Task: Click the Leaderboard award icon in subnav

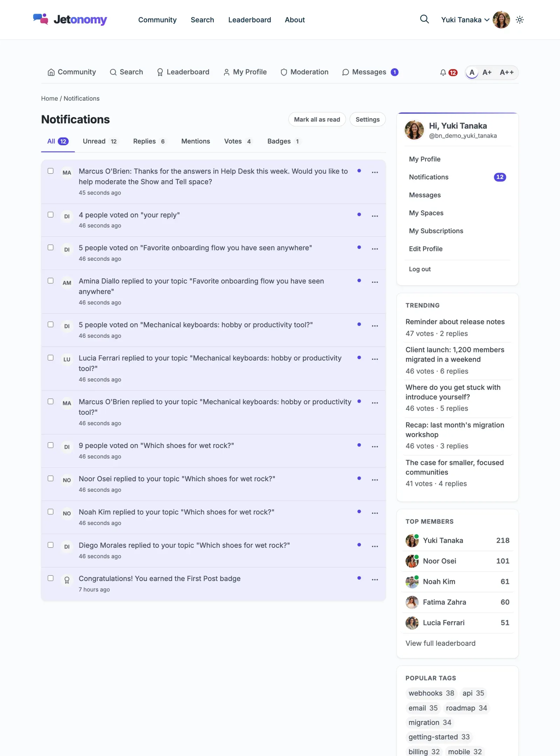Action: pyautogui.click(x=160, y=72)
